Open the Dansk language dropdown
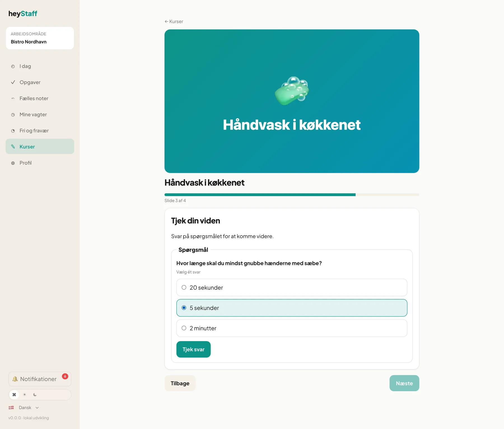Image resolution: width=504 pixels, height=429 pixels. click(24, 408)
